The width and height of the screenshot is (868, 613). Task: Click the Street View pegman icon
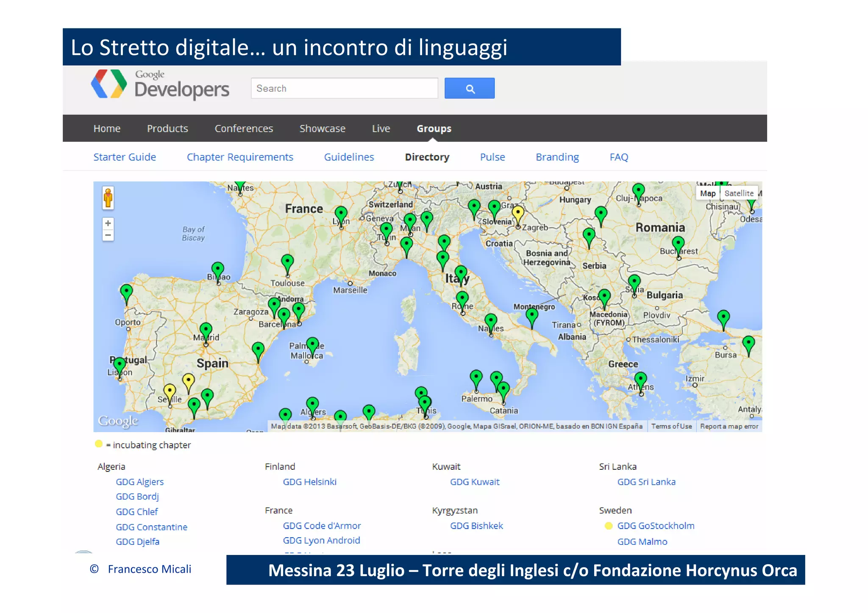point(108,198)
